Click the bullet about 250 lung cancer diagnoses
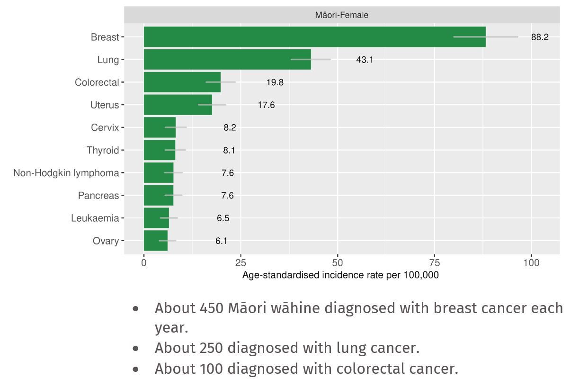 pos(287,348)
